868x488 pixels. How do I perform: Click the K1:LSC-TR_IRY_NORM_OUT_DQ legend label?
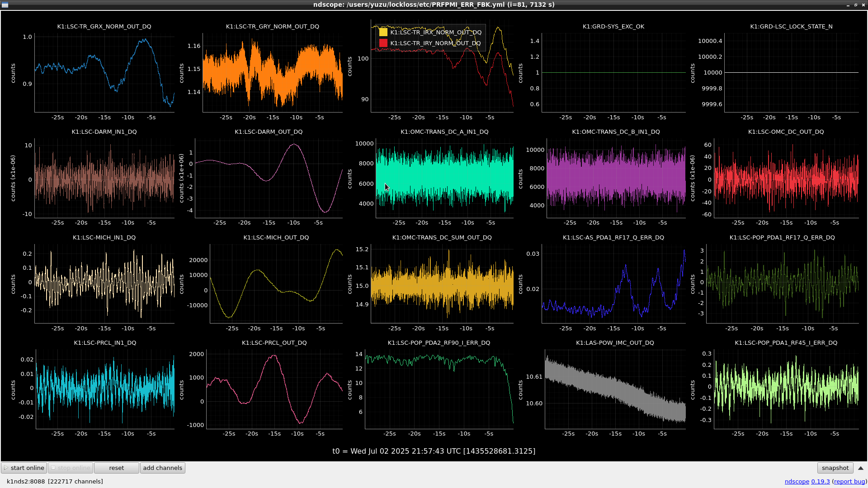tap(435, 43)
